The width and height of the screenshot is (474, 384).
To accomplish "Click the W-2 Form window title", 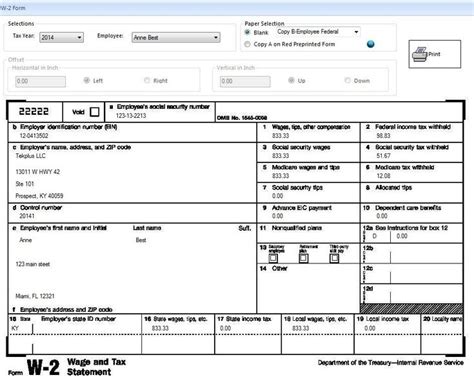I will [13, 8].
